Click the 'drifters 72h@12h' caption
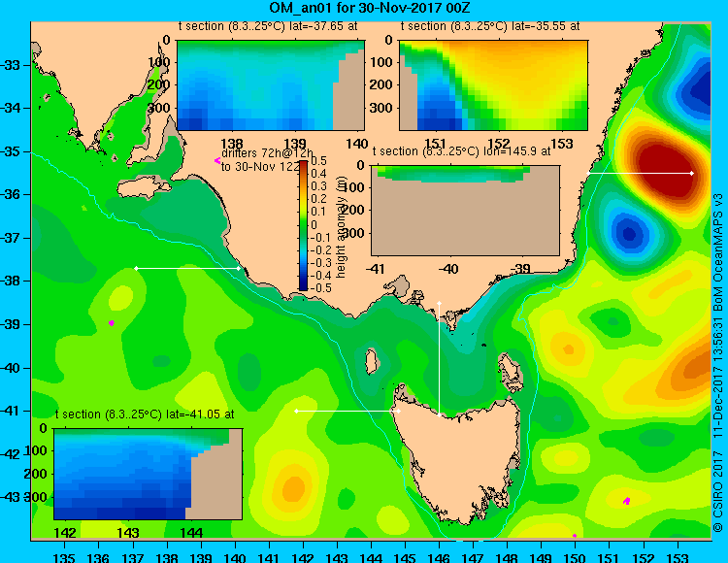 tap(268, 153)
